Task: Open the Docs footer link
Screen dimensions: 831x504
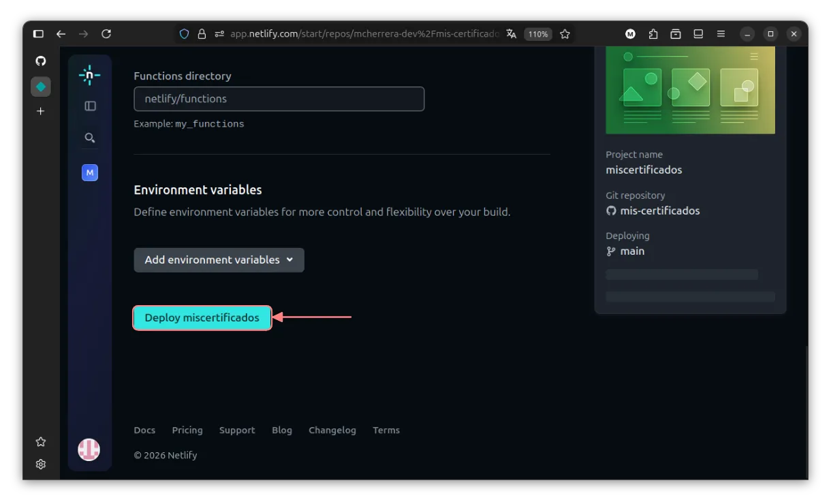Action: click(144, 430)
